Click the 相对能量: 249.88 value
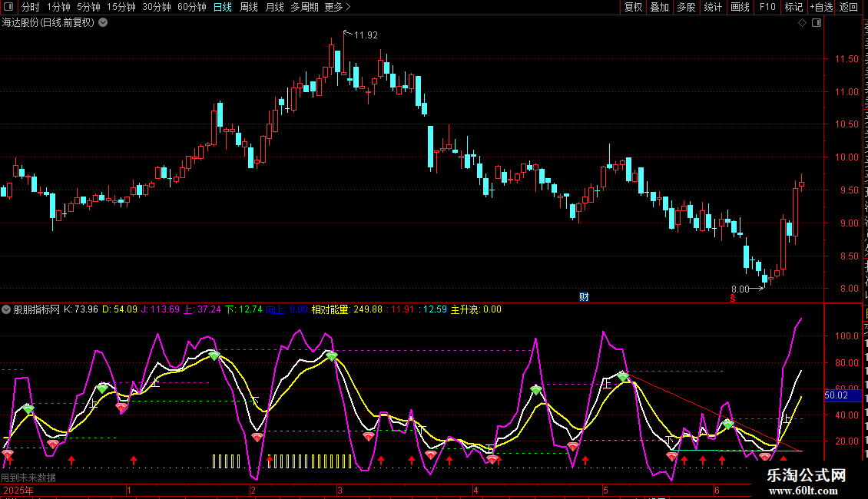This screenshot has height=499, width=868. click(x=347, y=310)
